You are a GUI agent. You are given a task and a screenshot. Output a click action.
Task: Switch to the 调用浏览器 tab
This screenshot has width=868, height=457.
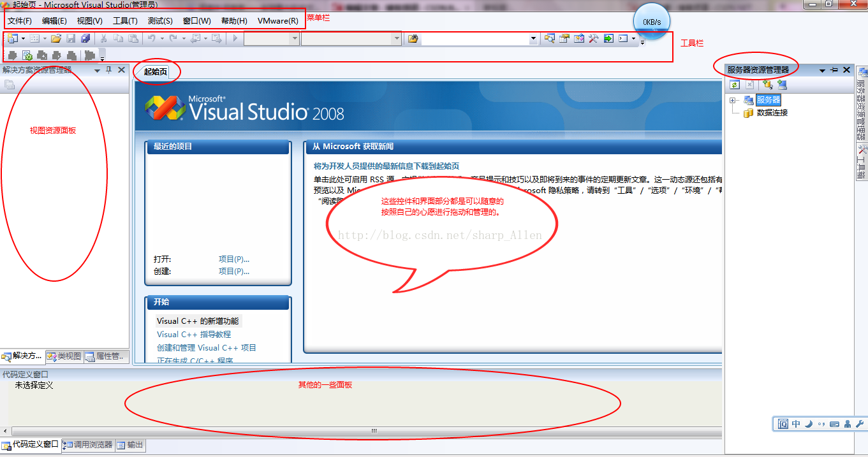click(x=88, y=445)
